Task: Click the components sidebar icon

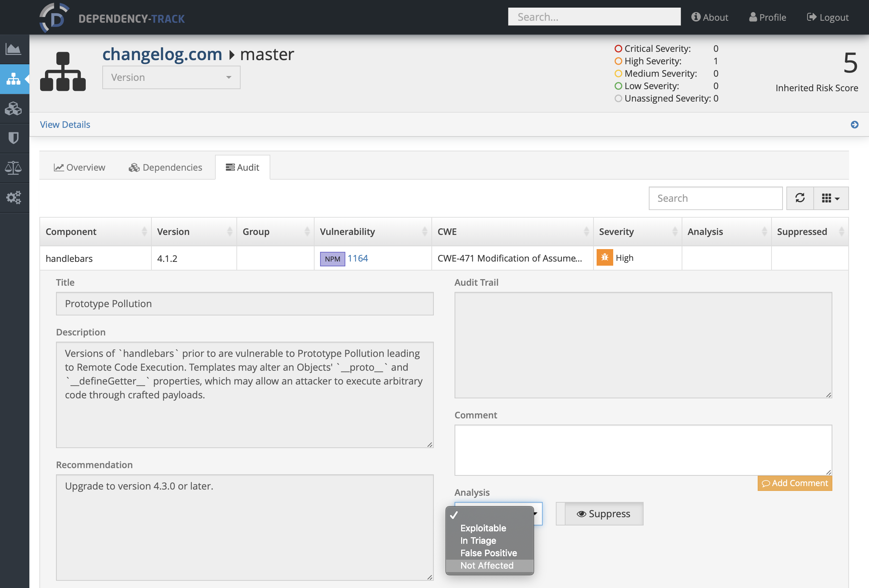Action: 15,107
